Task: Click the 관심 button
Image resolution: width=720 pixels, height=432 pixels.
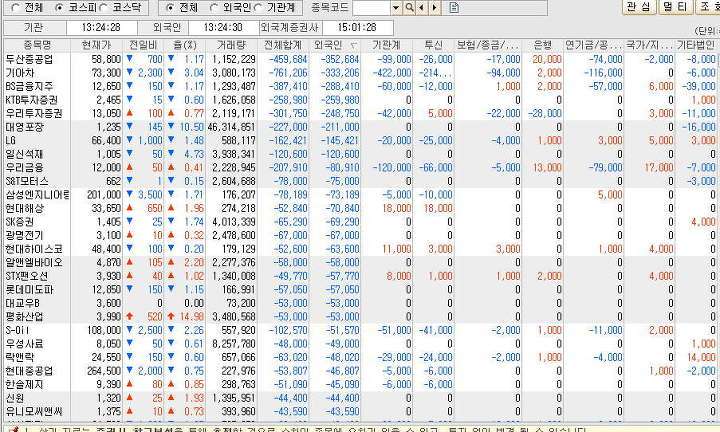Action: [x=639, y=7]
